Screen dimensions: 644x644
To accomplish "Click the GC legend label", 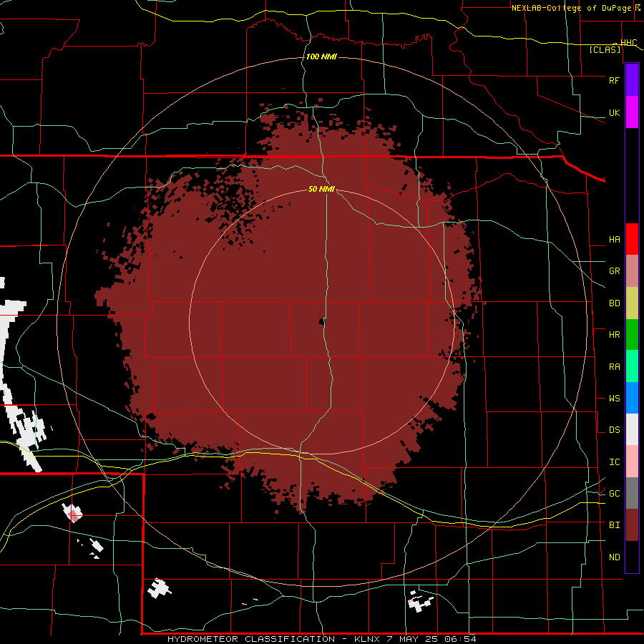I will click(614, 494).
